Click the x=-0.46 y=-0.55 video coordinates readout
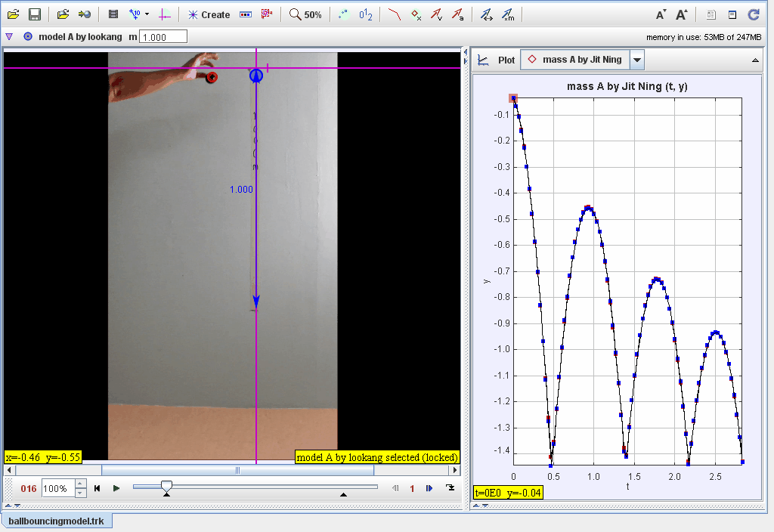The image size is (774, 532). pos(42,457)
